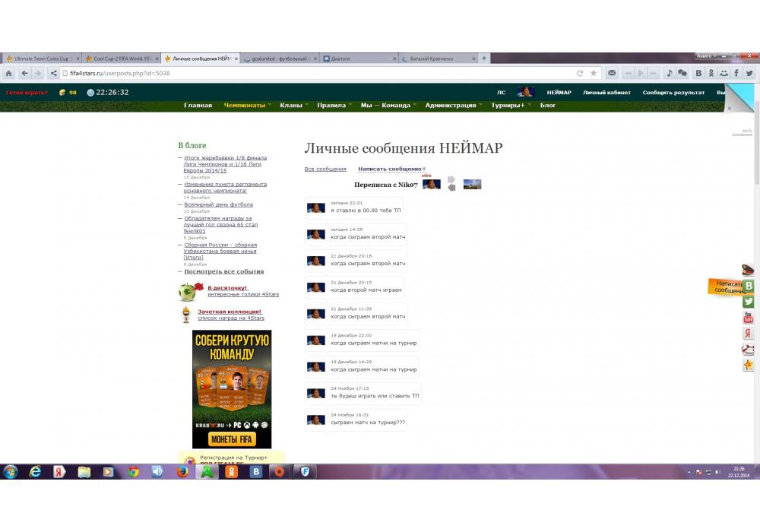Open the new tab plus button
The height and width of the screenshot is (532, 760).
tap(484, 58)
